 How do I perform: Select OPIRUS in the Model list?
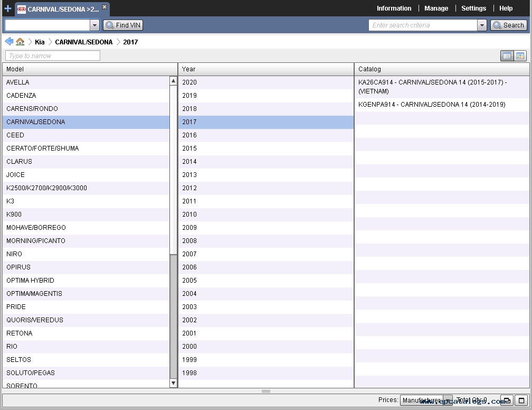pos(86,268)
